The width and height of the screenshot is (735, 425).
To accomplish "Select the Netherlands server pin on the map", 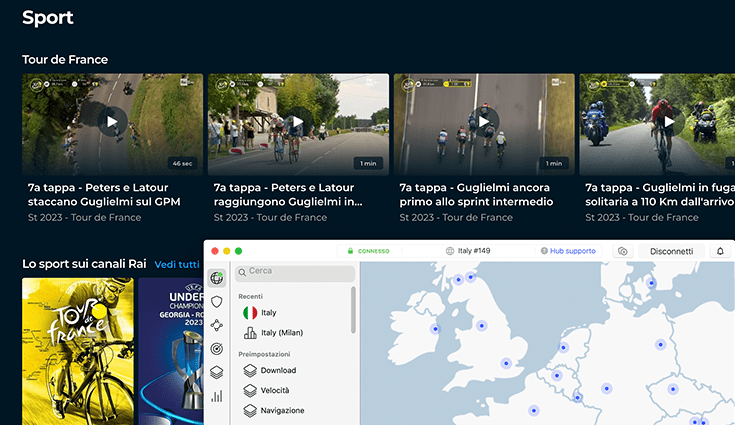I will pyautogui.click(x=563, y=348).
